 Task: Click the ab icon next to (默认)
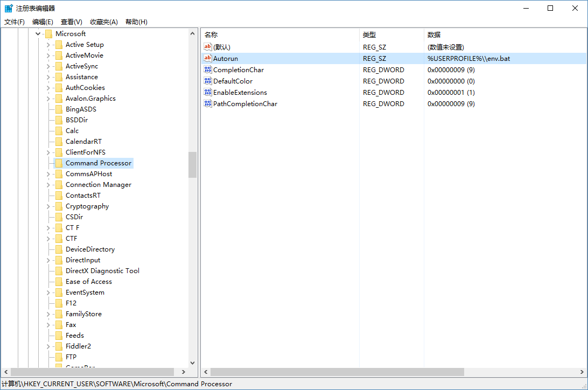pyautogui.click(x=208, y=47)
